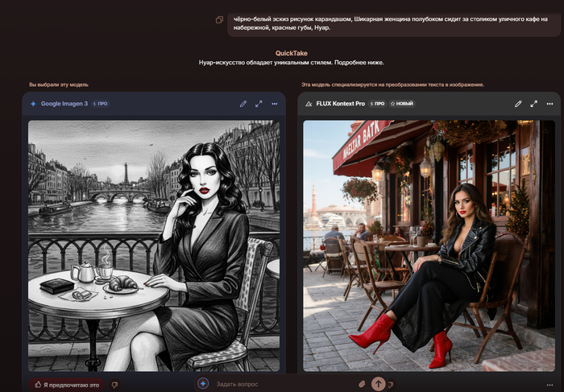
Task: Expand the Google Imagen 3 image to fullscreen
Action: (x=259, y=104)
